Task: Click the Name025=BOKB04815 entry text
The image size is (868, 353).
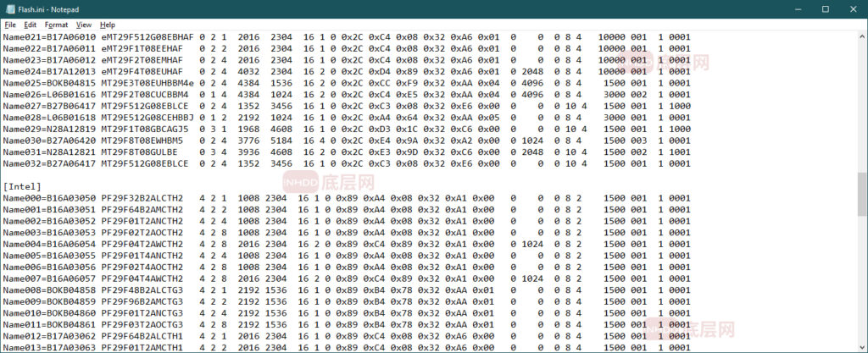Action: tap(47, 83)
